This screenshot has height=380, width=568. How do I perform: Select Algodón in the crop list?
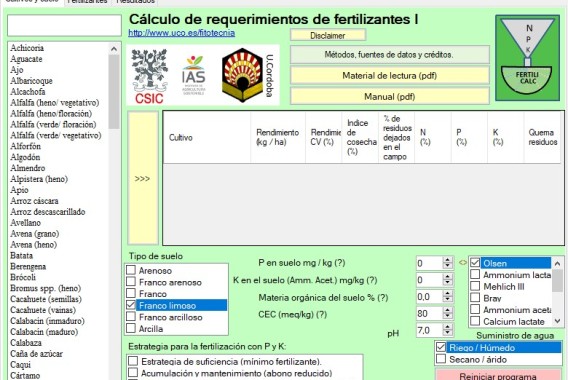25,157
